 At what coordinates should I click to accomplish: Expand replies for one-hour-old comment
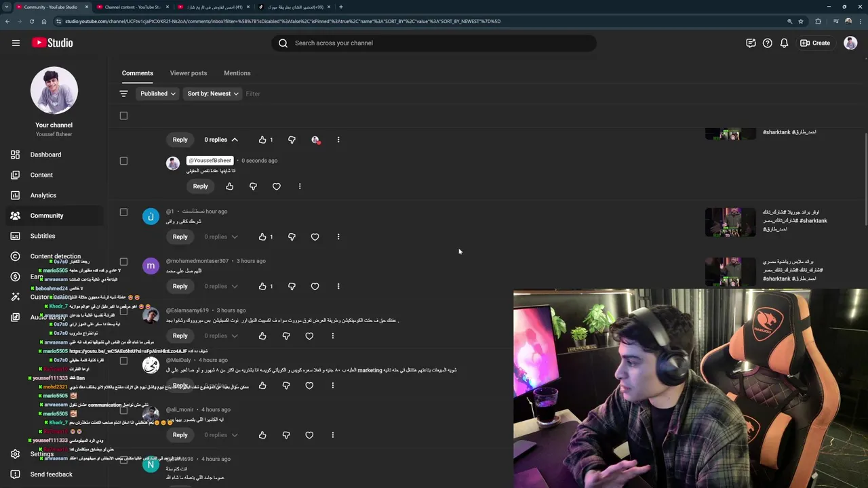221,237
